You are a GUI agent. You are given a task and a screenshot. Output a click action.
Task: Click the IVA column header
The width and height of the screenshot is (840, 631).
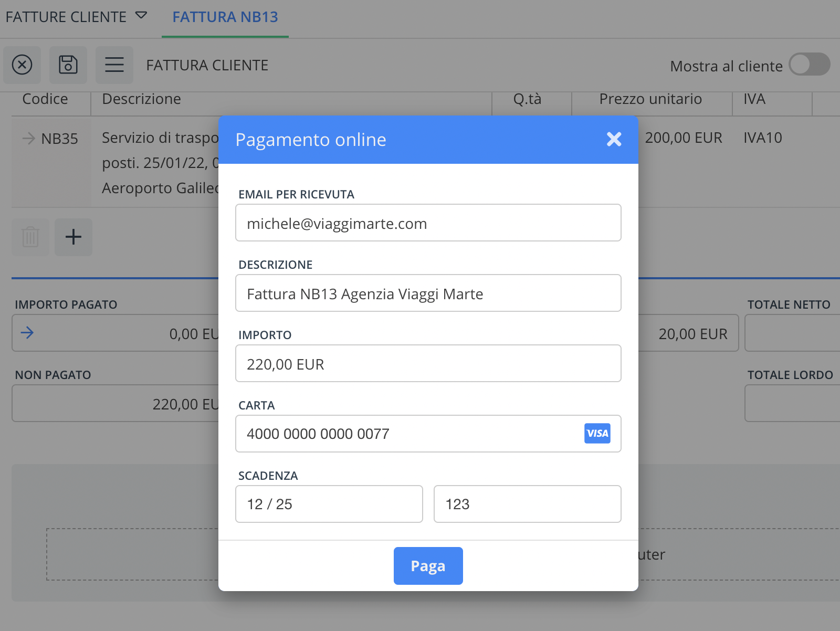pos(754,99)
